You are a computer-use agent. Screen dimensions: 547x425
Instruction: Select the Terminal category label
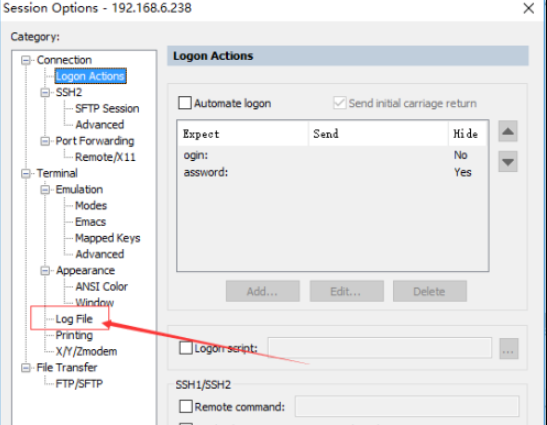pos(57,173)
